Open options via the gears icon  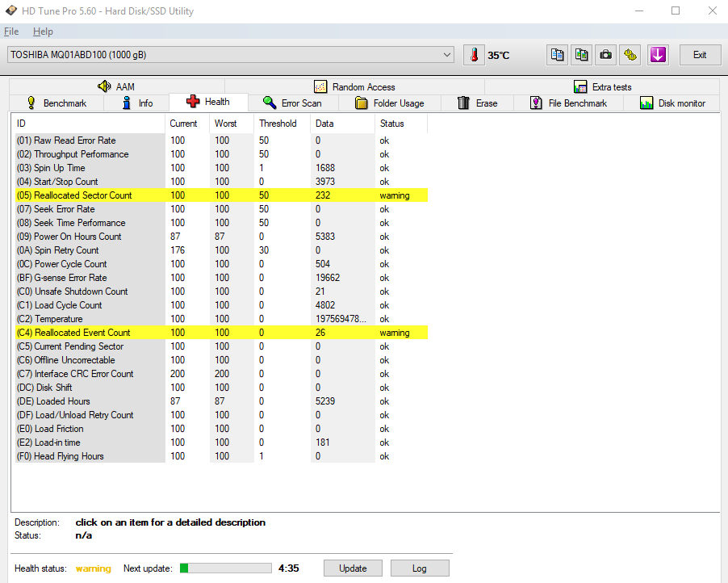click(630, 55)
